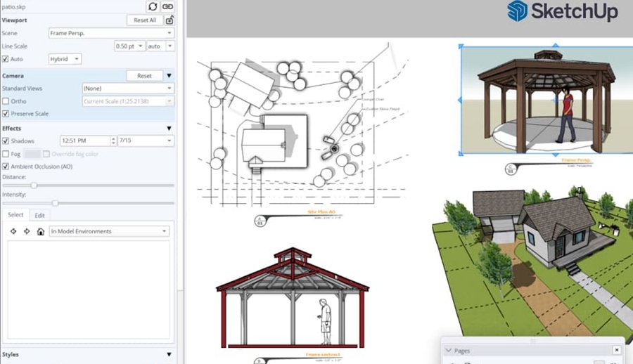
Task: Click the Distance slider handle
Action: click(x=34, y=186)
